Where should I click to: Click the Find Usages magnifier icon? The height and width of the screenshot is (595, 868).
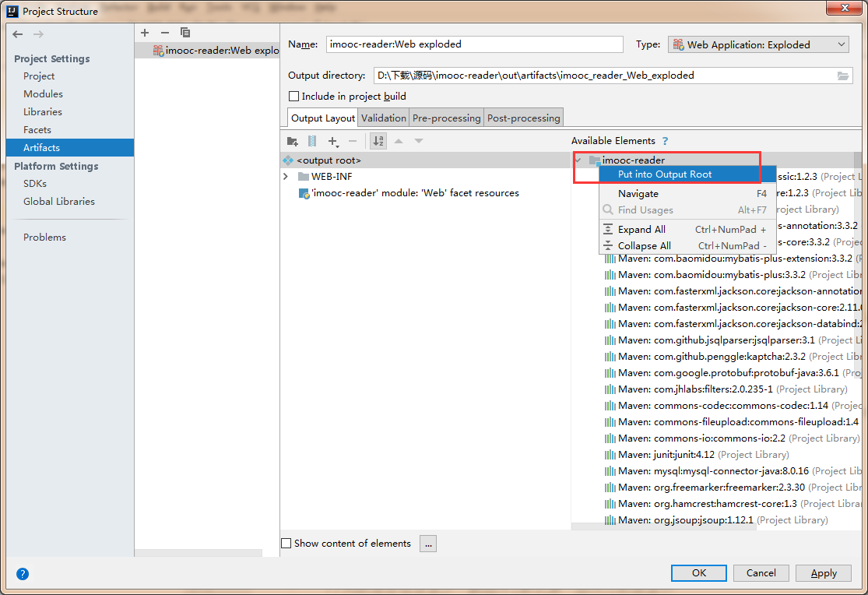(608, 210)
